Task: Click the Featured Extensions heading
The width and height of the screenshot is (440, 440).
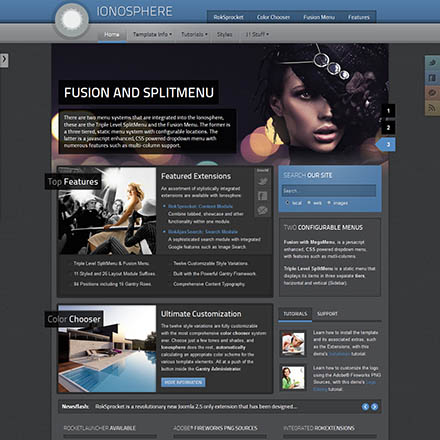Action: point(196,176)
